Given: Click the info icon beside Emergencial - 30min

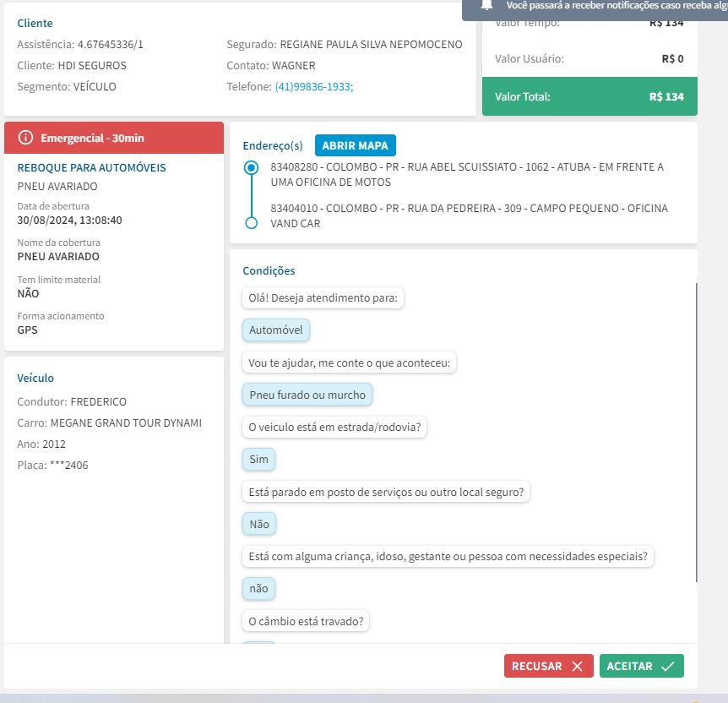Looking at the screenshot, I should click(x=25, y=138).
